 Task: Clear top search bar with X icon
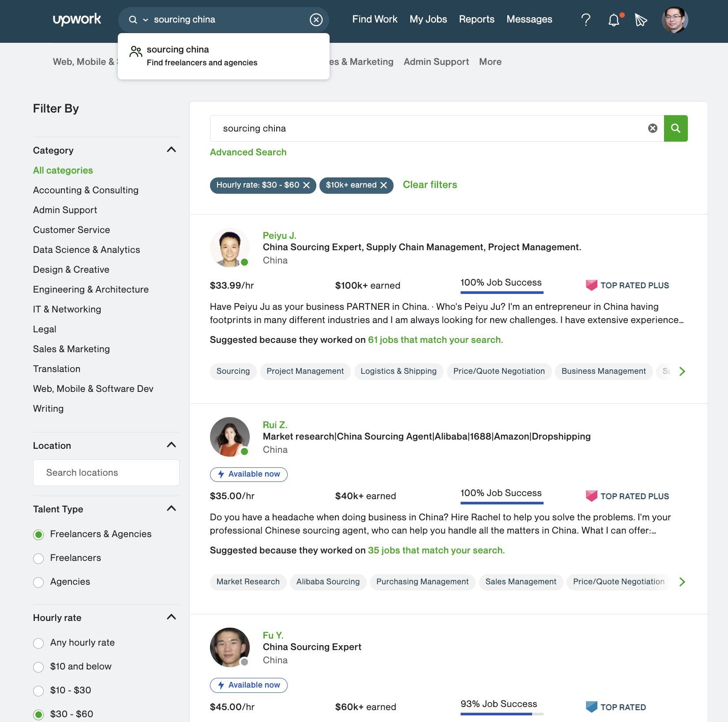[316, 19]
